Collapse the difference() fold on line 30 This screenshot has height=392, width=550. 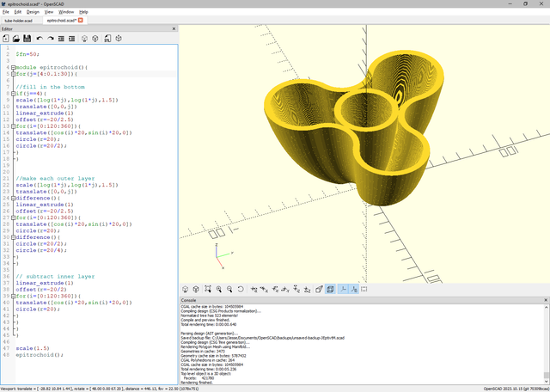[x=14, y=237]
